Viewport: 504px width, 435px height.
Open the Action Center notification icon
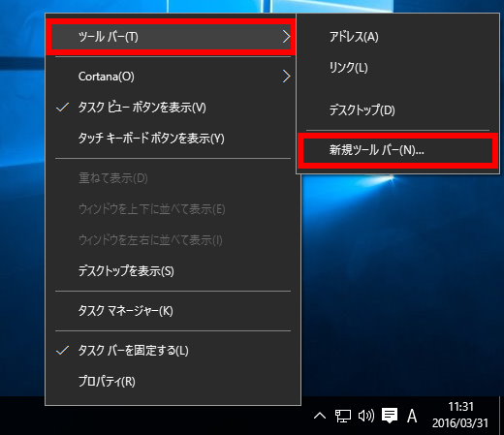coord(390,416)
